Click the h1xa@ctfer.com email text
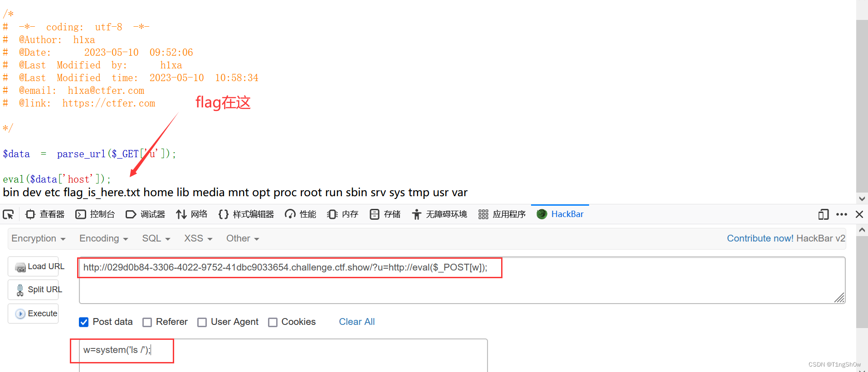This screenshot has height=372, width=868. [106, 91]
